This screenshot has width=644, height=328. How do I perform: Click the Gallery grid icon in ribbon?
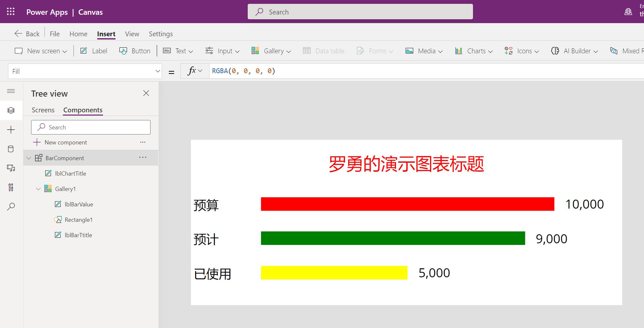click(x=255, y=50)
